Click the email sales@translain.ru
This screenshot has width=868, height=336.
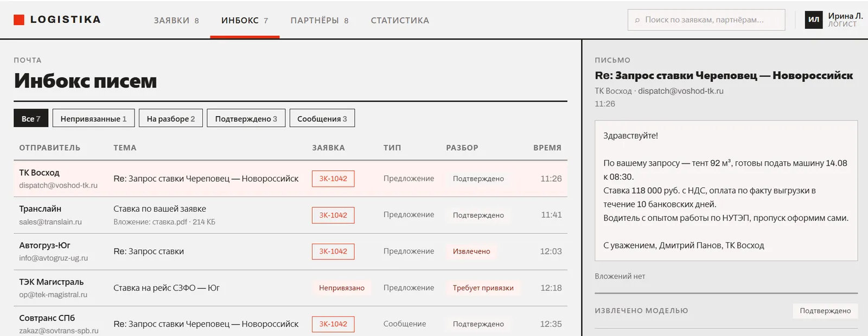50,222
